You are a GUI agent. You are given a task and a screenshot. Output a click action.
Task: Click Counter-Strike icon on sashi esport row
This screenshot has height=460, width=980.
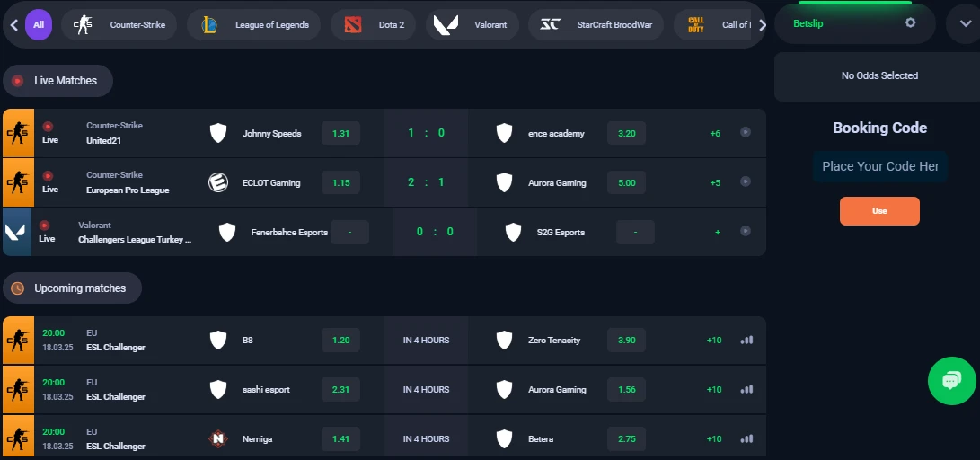[x=18, y=389]
